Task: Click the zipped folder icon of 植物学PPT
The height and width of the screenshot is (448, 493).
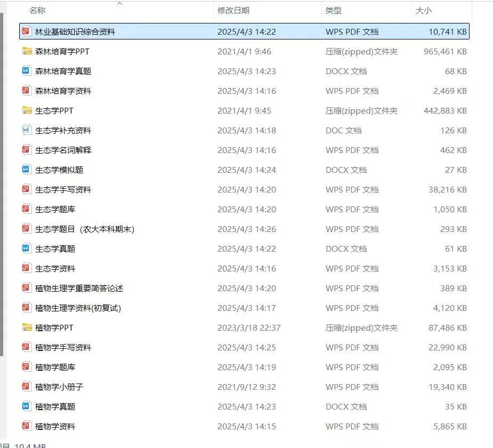Action: point(27,327)
